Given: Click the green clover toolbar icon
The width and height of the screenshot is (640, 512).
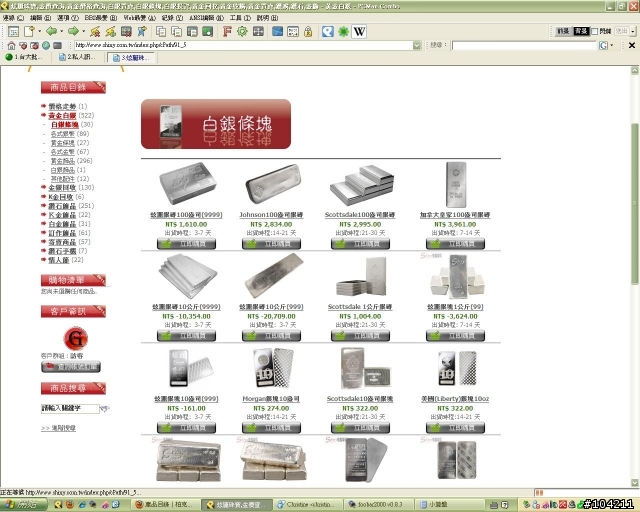Looking at the screenshot, I should 343,31.
